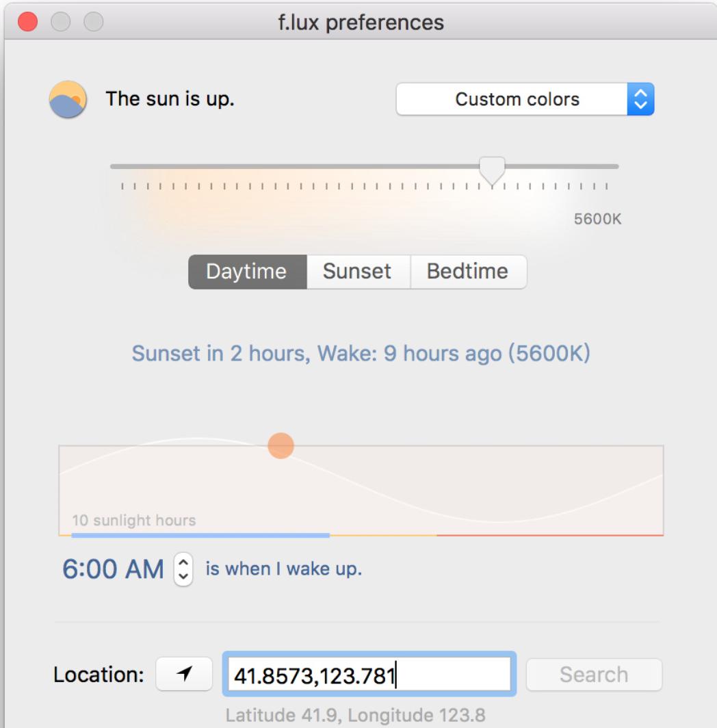The image size is (717, 728).
Task: Click the orange sun marker on the graph
Action: point(280,445)
